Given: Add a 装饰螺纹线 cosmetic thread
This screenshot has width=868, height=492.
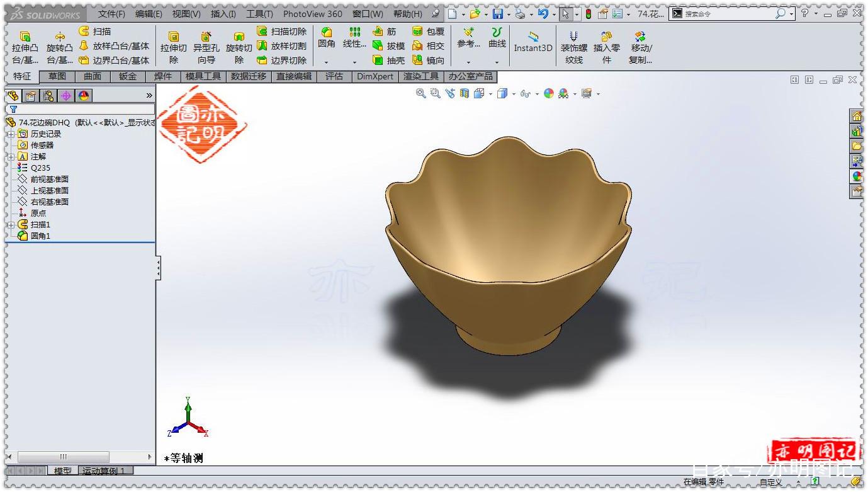Looking at the screenshot, I should click(x=573, y=48).
